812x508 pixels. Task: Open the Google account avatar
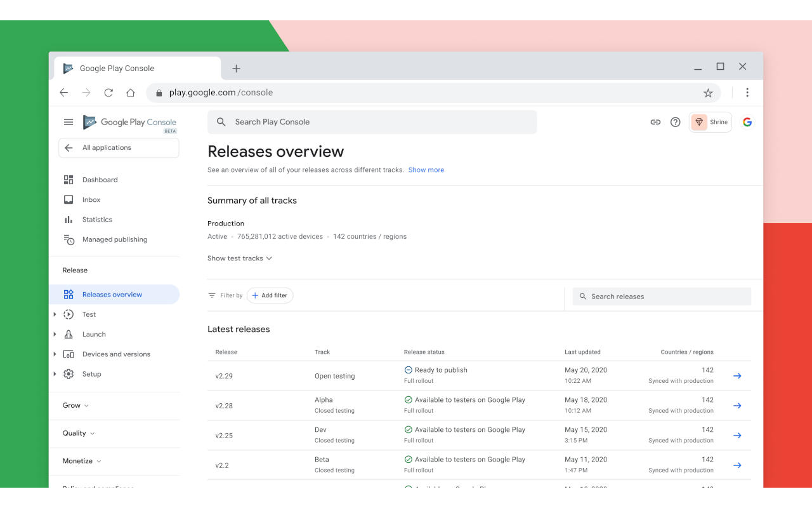point(747,122)
